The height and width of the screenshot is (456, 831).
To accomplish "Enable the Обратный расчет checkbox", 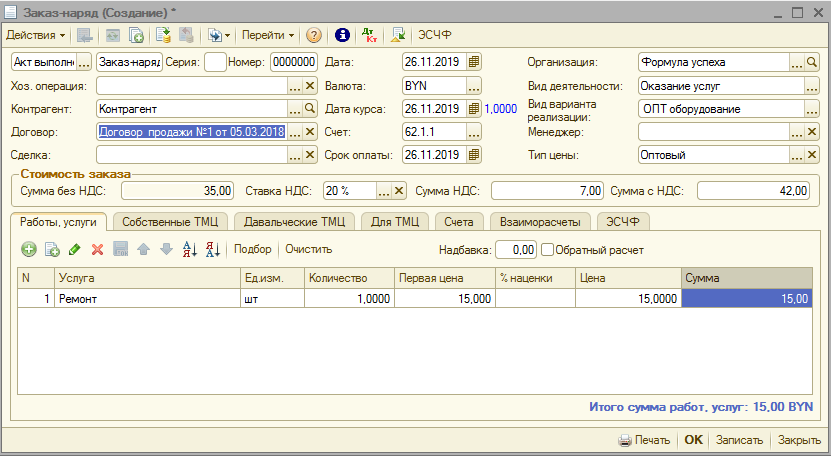I will click(547, 249).
